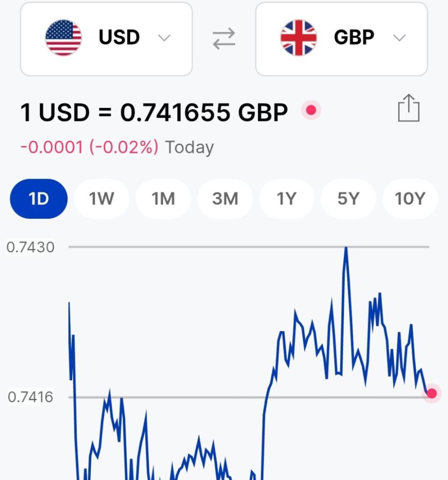The width and height of the screenshot is (448, 480).
Task: Tap the chart peak near 0.7430
Action: 346,247
